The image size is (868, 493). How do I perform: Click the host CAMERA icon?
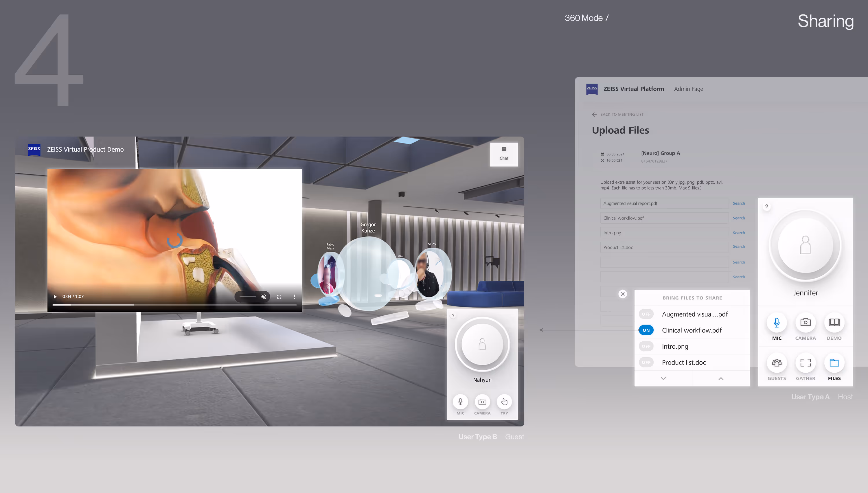tap(806, 322)
